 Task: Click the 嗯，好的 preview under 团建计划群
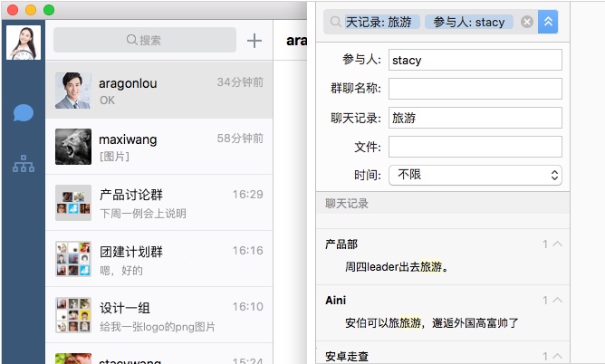tap(121, 270)
